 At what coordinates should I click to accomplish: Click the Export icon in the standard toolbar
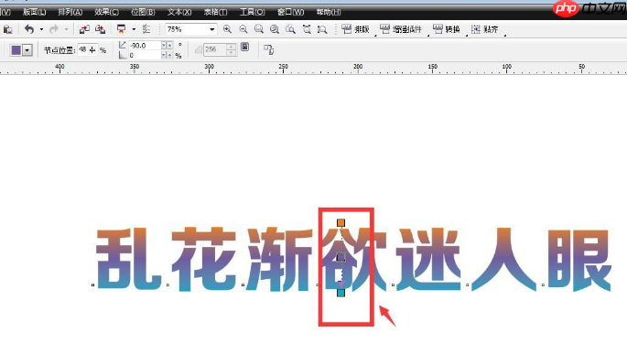click(x=101, y=29)
